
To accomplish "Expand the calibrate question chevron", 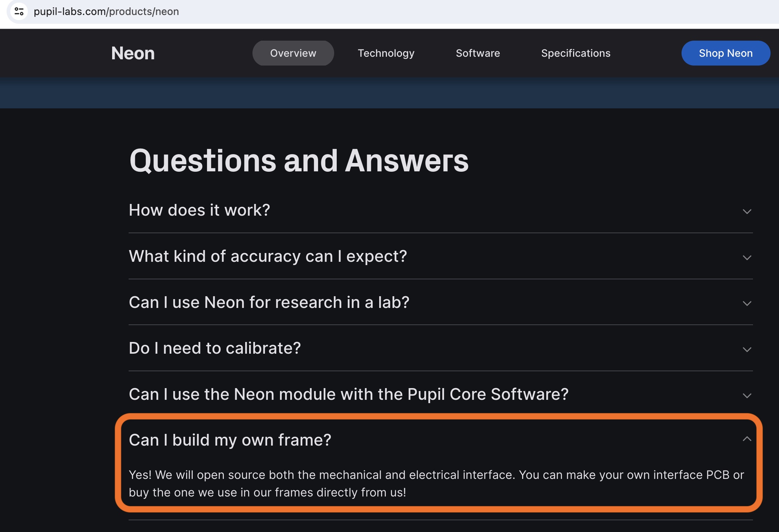I will pyautogui.click(x=747, y=350).
